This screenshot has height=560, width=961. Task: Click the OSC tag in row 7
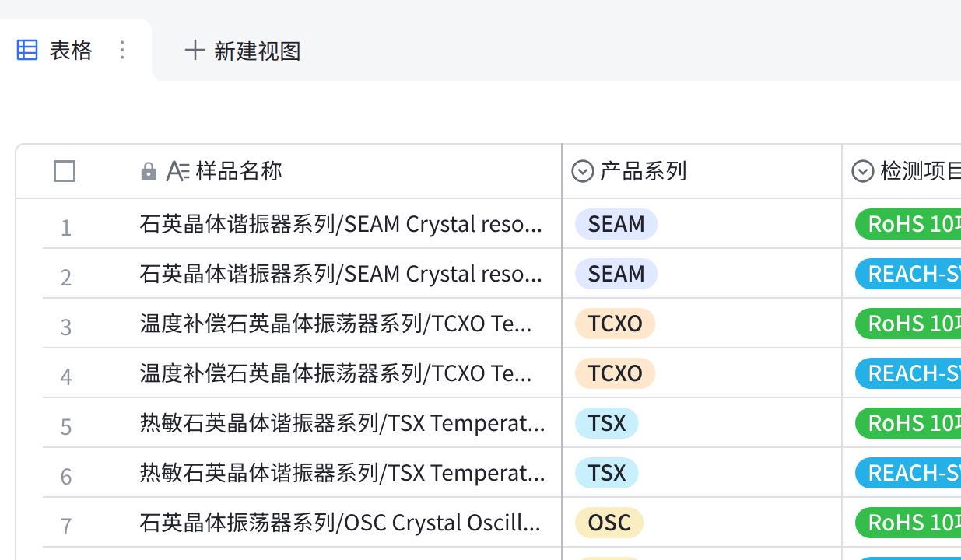(x=609, y=523)
